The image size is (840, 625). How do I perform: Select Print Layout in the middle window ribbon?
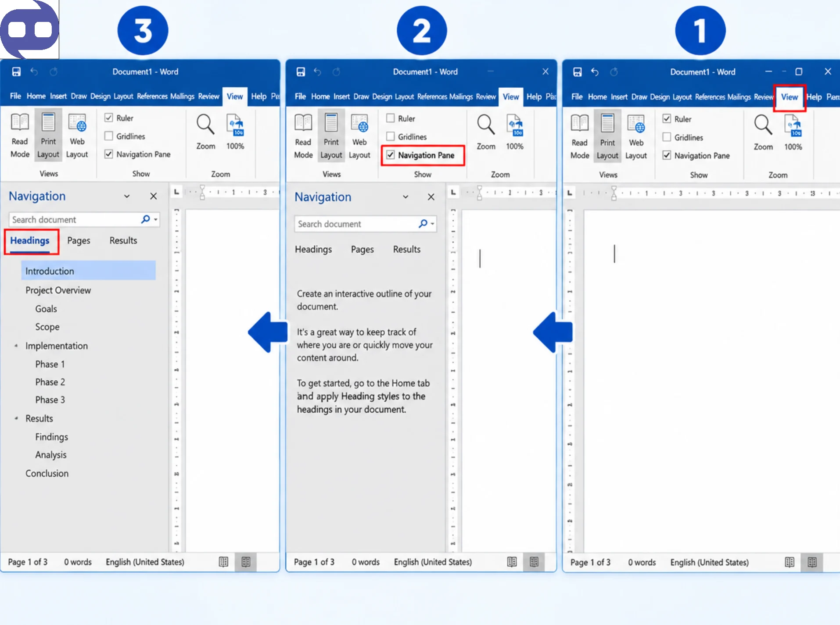(331, 136)
